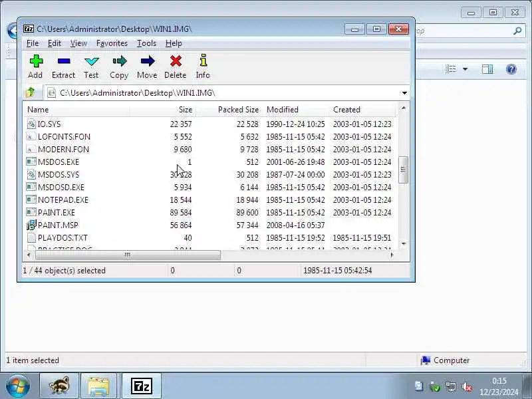Open Explorer change view dropdown arrow
The image size is (532, 399).
pyautogui.click(x=465, y=69)
